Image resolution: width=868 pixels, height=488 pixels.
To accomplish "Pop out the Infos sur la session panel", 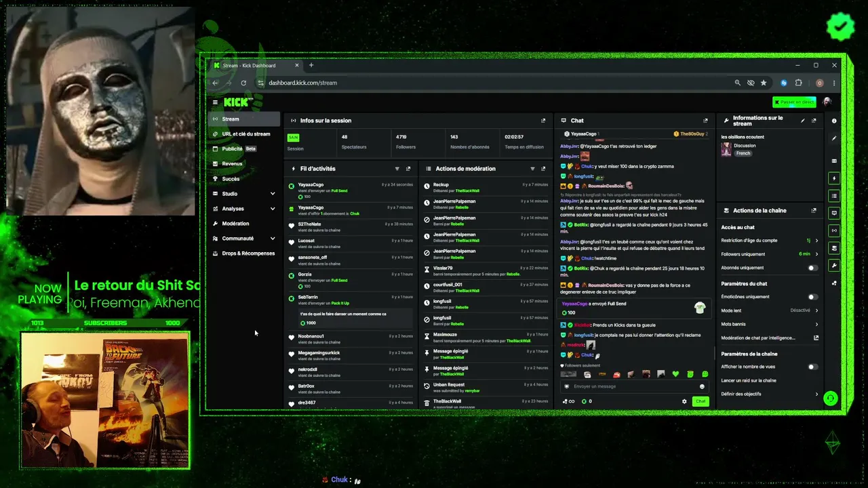I will click(x=543, y=121).
